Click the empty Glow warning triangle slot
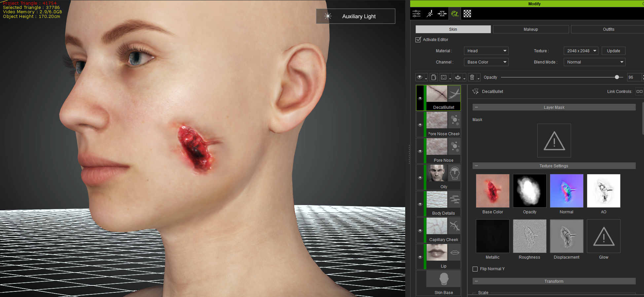Viewport: 644px width, 297px height. pyautogui.click(x=604, y=236)
